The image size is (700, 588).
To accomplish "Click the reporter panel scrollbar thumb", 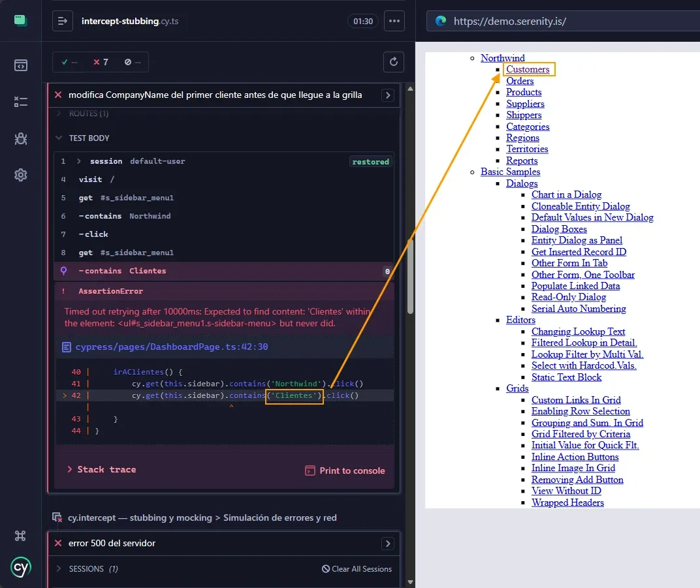I will tap(410, 277).
